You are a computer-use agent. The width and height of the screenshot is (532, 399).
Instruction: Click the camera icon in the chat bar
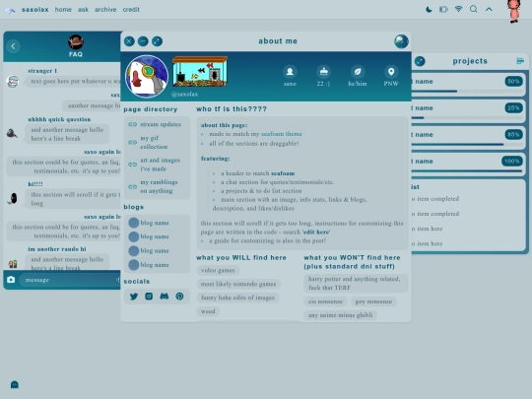tap(11, 280)
